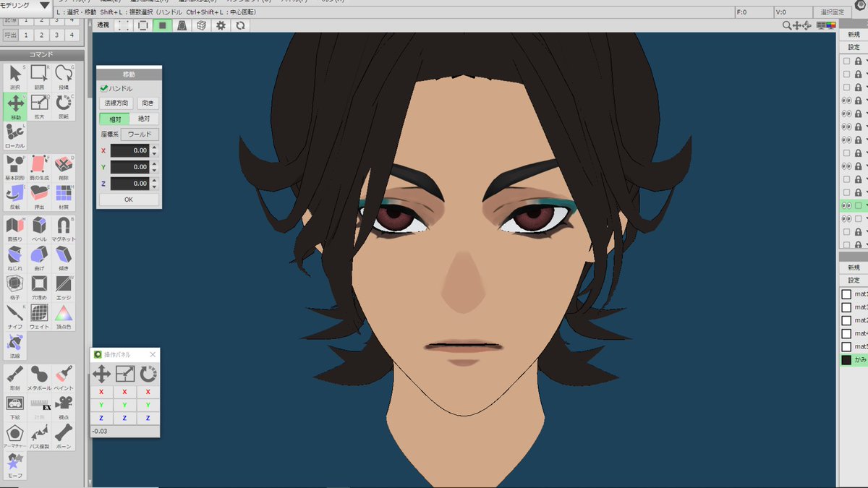
Task: Toggle visibility of the highlighted green object row
Action: point(846,205)
